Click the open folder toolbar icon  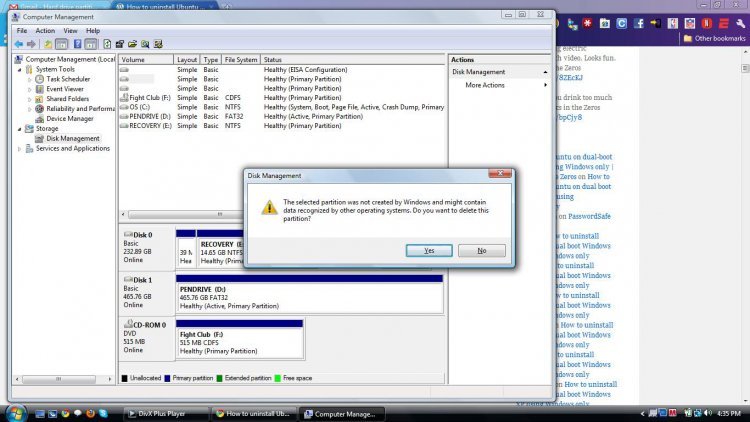132,44
